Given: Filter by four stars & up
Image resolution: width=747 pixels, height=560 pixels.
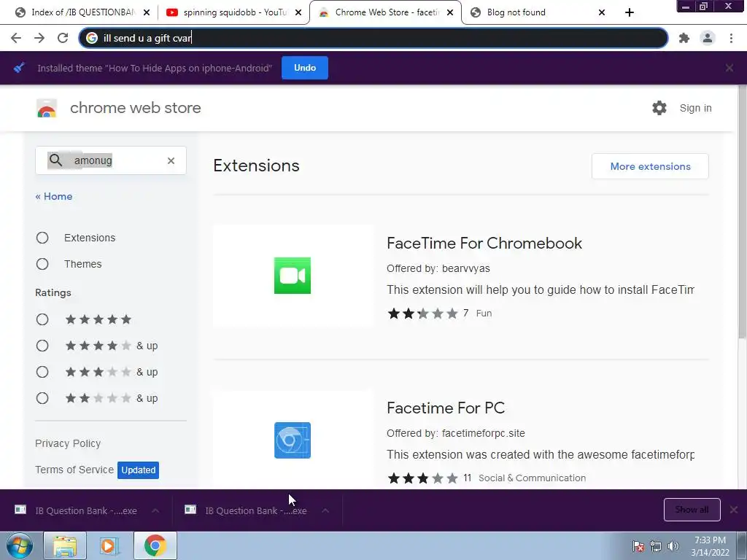Looking at the screenshot, I should click(x=42, y=346).
